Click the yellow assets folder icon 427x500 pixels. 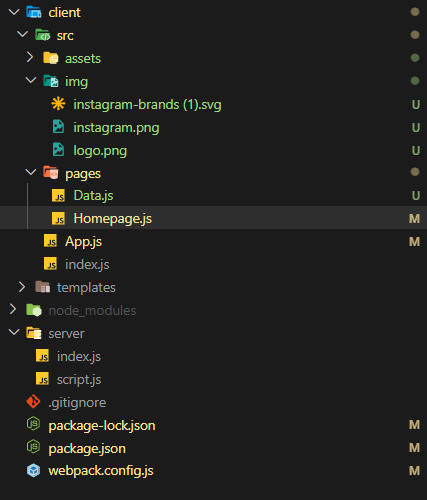point(51,58)
